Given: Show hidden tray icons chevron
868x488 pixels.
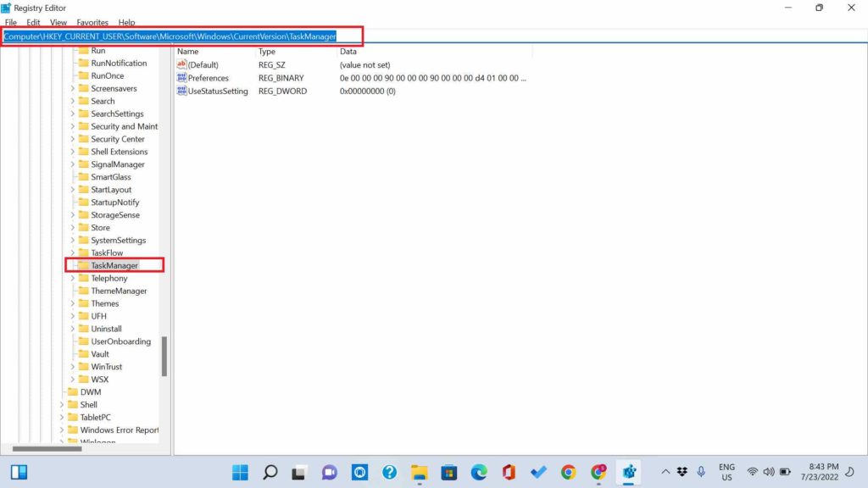Looking at the screenshot, I should click(x=665, y=472).
